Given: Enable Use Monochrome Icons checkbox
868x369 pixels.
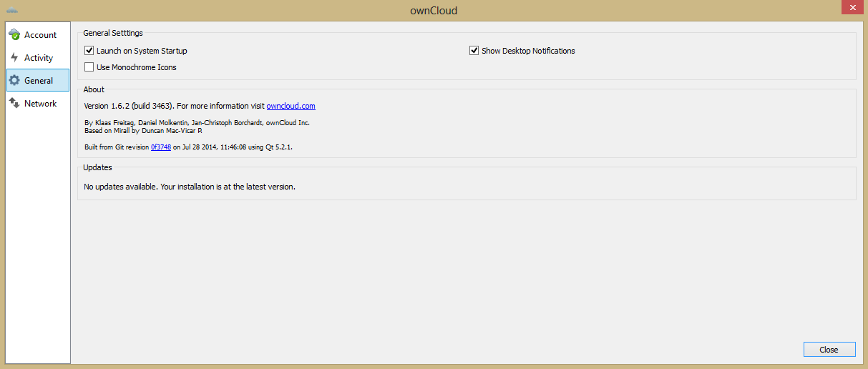Looking at the screenshot, I should pos(89,67).
